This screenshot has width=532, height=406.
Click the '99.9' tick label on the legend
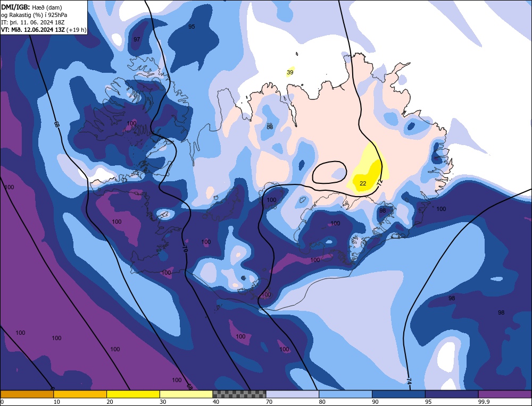tap(483, 402)
